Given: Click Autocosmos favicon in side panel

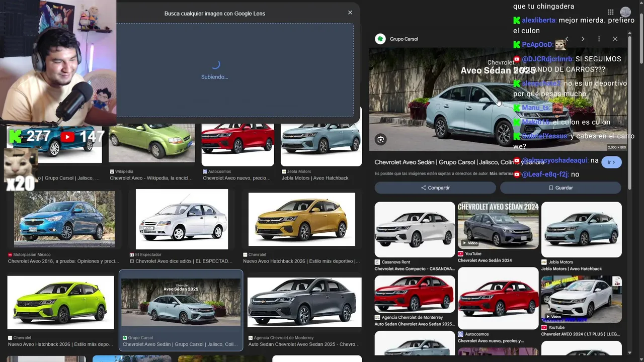Looking at the screenshot, I should click(460, 334).
